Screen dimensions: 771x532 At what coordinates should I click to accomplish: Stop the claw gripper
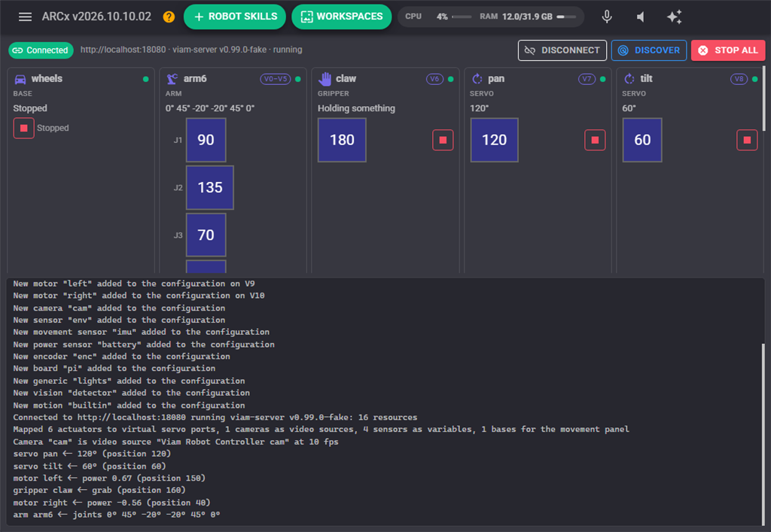[443, 140]
